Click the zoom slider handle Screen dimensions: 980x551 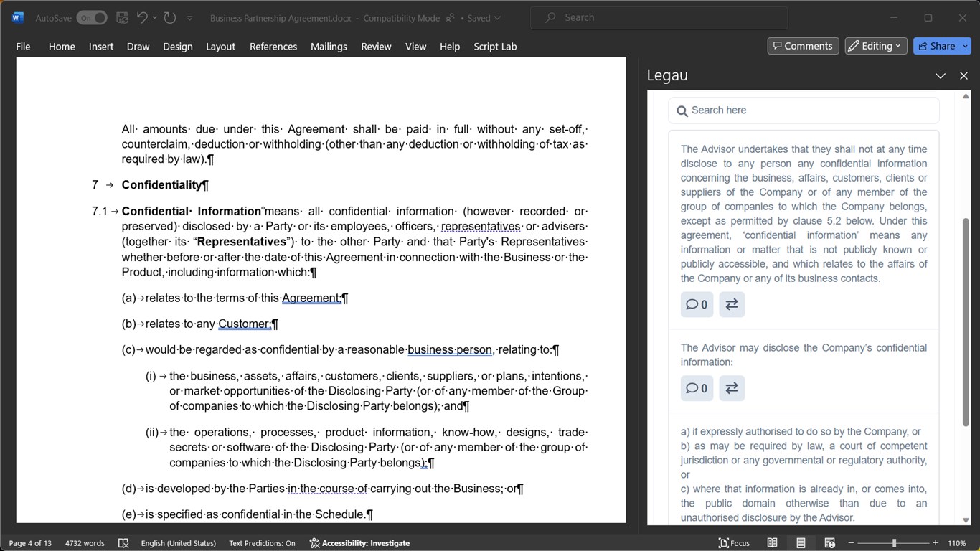[894, 543]
